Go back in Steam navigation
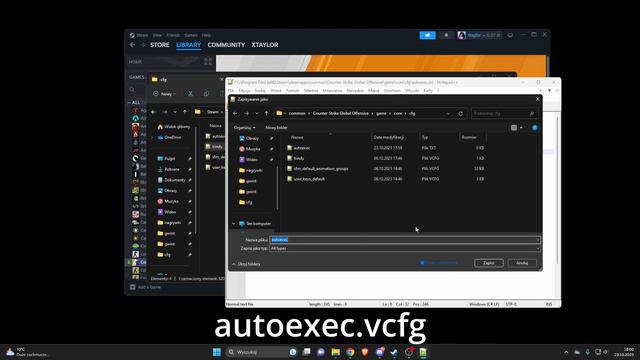Screen dimensions: 640x360 [x=132, y=45]
